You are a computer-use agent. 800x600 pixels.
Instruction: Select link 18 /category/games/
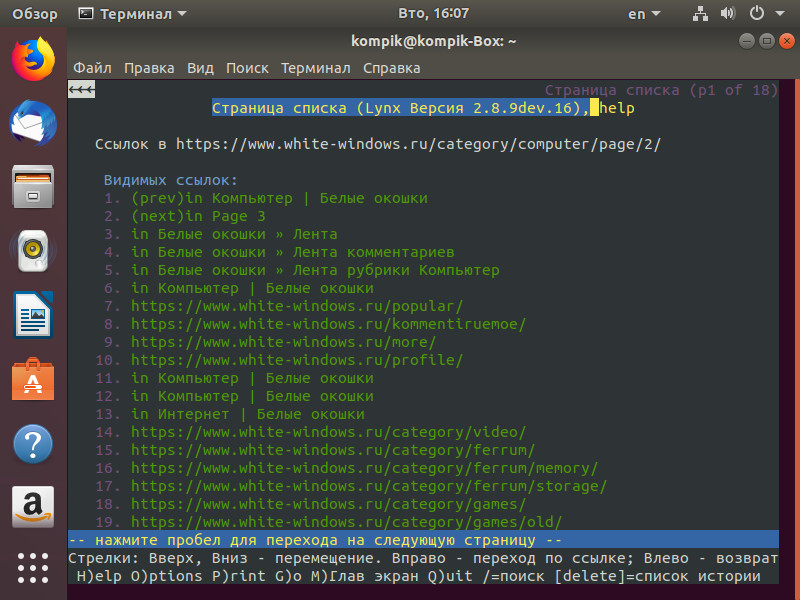[328, 504]
